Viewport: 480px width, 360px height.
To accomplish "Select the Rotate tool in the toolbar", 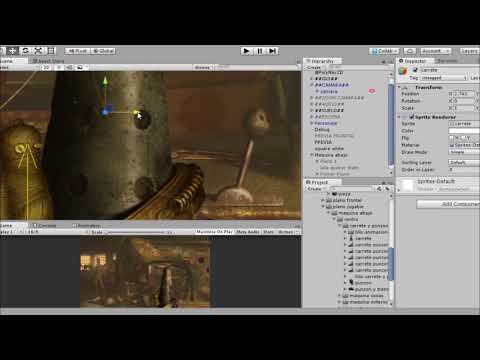I will (x=25, y=51).
